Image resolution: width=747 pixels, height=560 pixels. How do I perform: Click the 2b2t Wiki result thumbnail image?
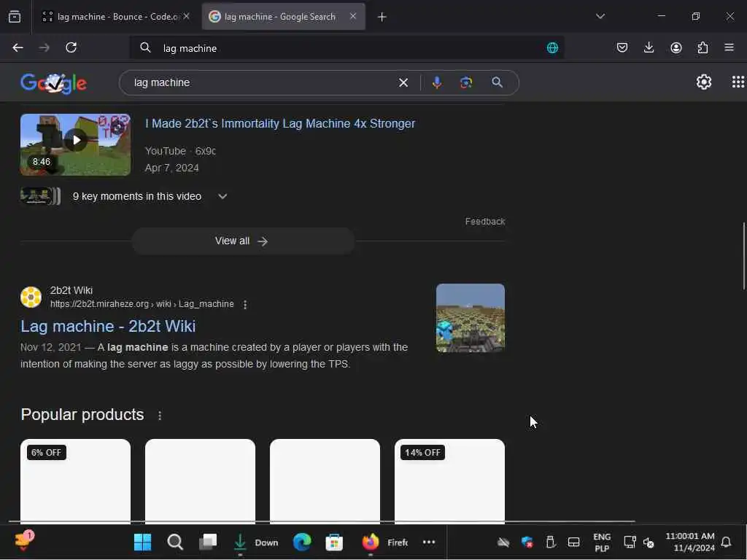pos(471,318)
